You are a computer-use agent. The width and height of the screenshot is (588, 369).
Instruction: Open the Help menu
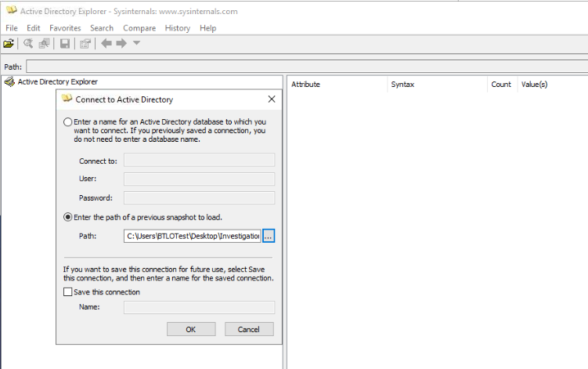click(x=207, y=27)
